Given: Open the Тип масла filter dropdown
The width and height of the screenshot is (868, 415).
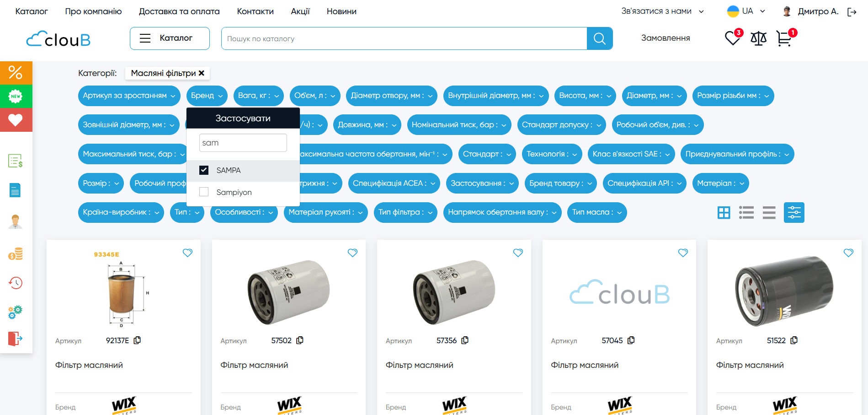Looking at the screenshot, I should click(596, 212).
